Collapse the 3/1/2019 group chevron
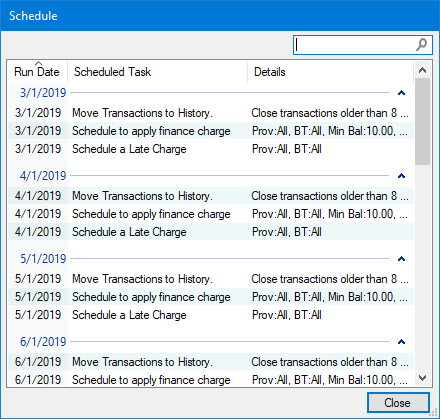The height and width of the screenshot is (419, 440). point(401,93)
